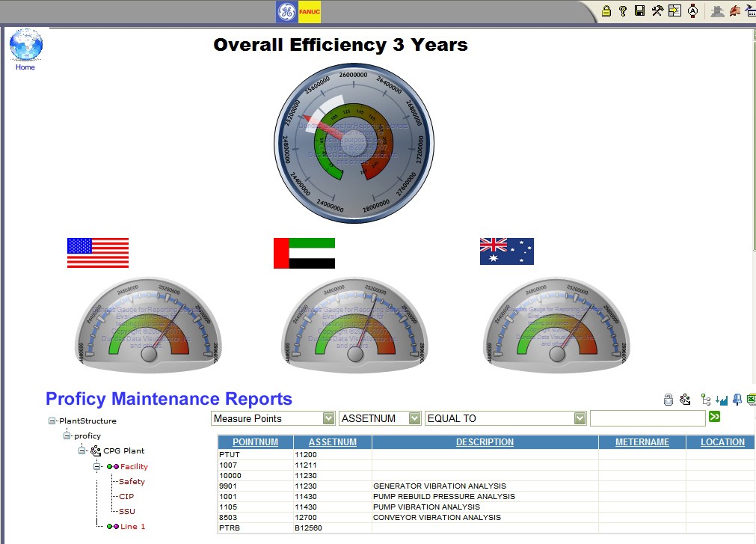Viewport: 756px width, 544px height.
Task: Click point number 1001 cell
Action: [x=256, y=497]
